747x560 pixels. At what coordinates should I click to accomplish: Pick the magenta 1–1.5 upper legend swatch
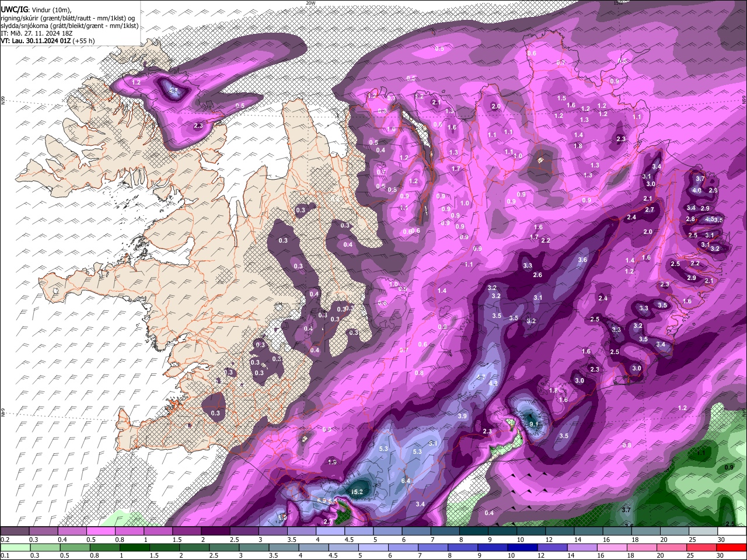[158, 531]
